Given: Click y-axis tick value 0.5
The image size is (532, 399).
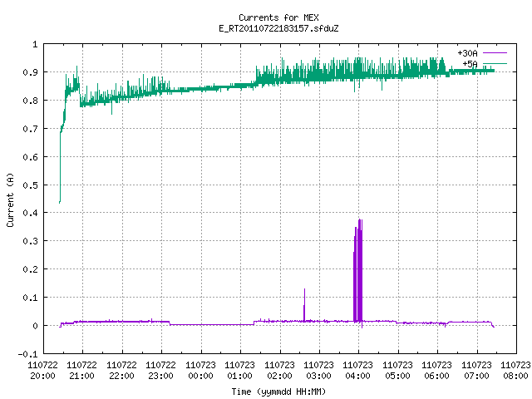Looking at the screenshot, I should pos(31,185).
